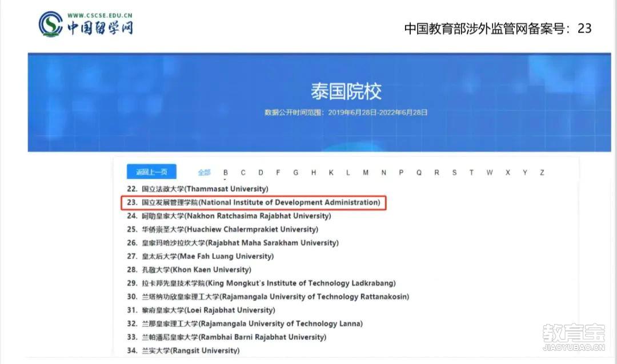Filter universities by letter L
The image size is (617, 364).
348,172
